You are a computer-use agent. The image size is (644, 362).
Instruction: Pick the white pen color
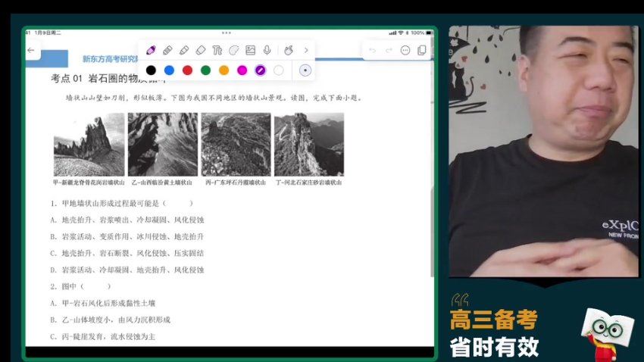tap(279, 70)
